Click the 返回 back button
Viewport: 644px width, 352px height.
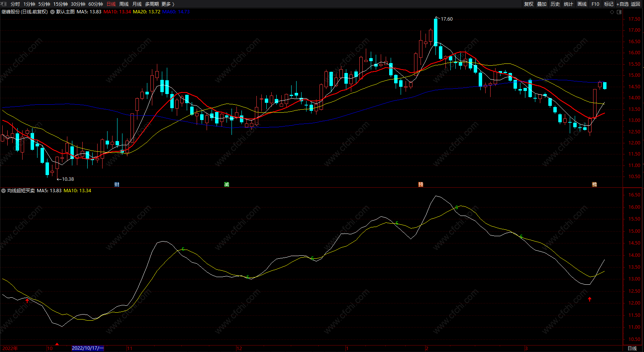tap(636, 4)
